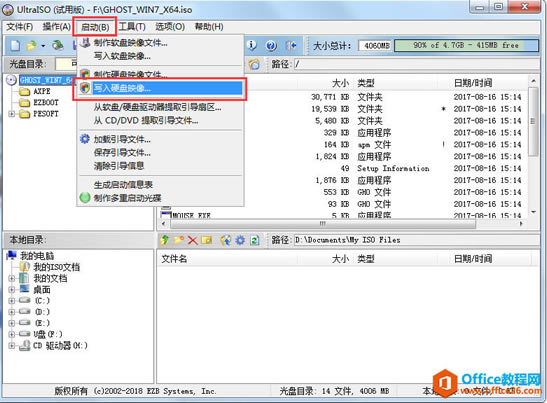The height and width of the screenshot is (403, 547).
Task: Click the new folder icon in local toolbar
Action: tap(179, 240)
